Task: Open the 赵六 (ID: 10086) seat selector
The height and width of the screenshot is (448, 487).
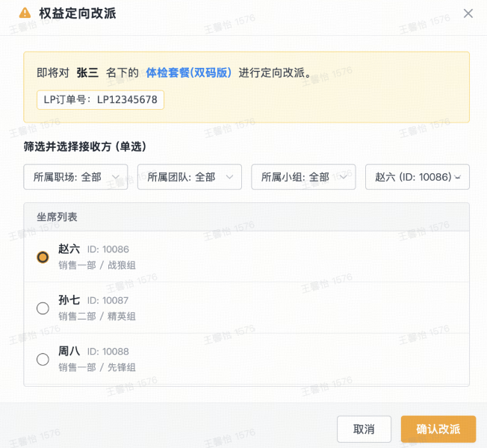Action: tap(417, 177)
